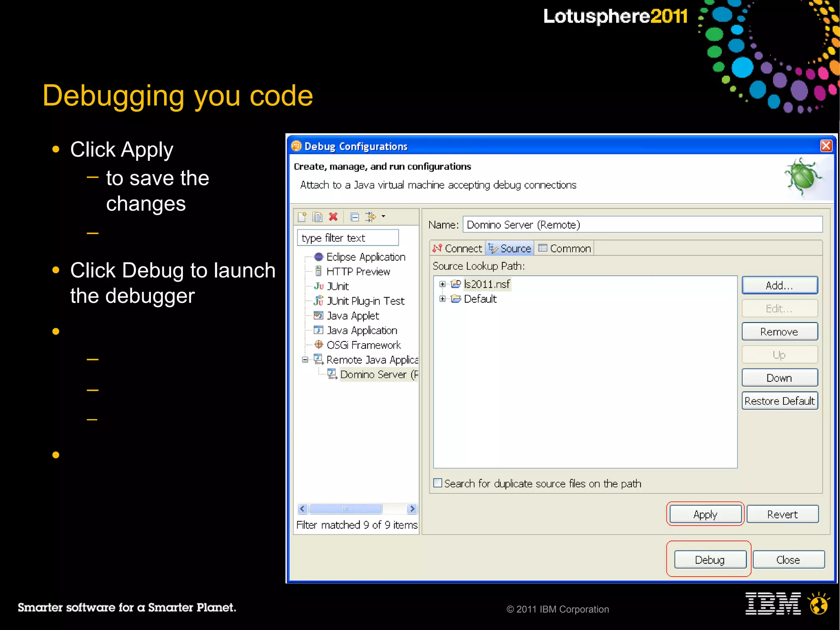Viewport: 840px width, 630px height.
Task: Click the JUnit Ju icon
Action: tap(319, 286)
